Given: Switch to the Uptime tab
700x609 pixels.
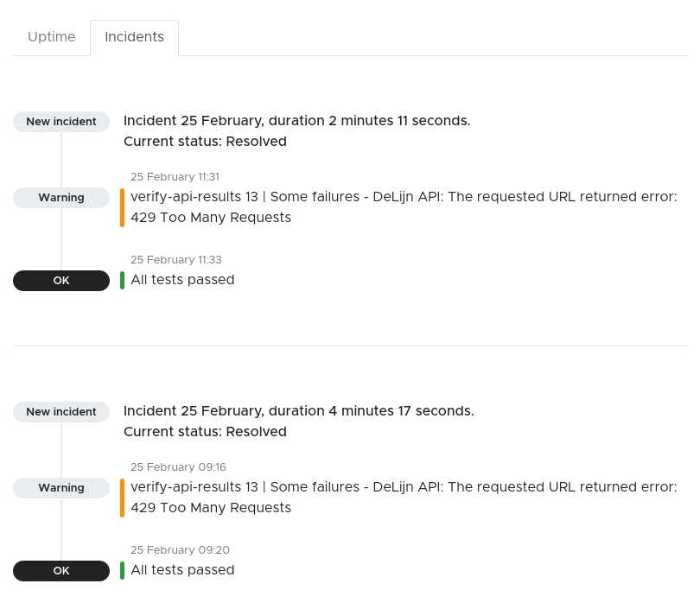Looking at the screenshot, I should point(52,37).
